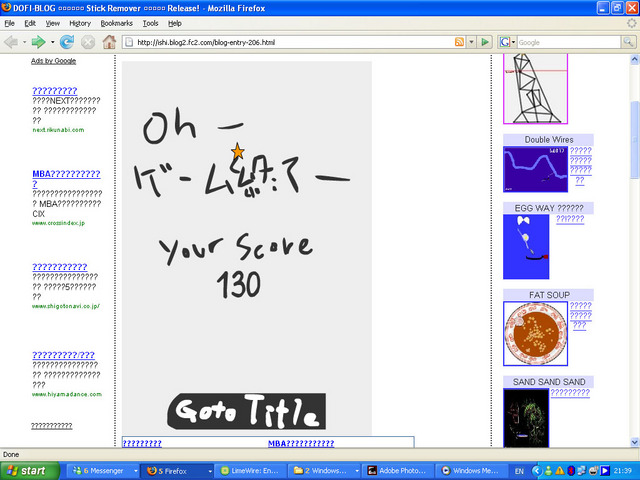Image resolution: width=640 pixels, height=480 pixels.
Task: Click the Google search engine icon
Action: pyautogui.click(x=506, y=42)
